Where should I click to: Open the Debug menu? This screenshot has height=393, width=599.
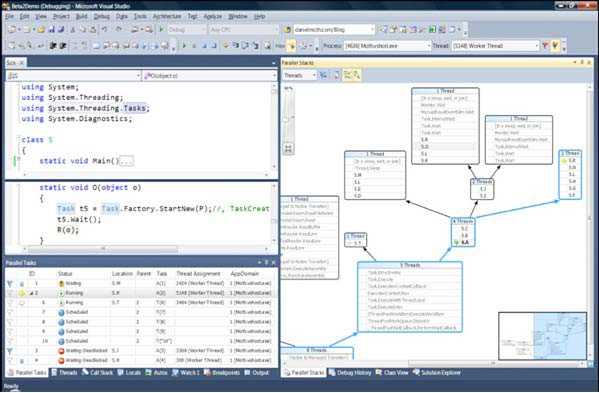101,16
